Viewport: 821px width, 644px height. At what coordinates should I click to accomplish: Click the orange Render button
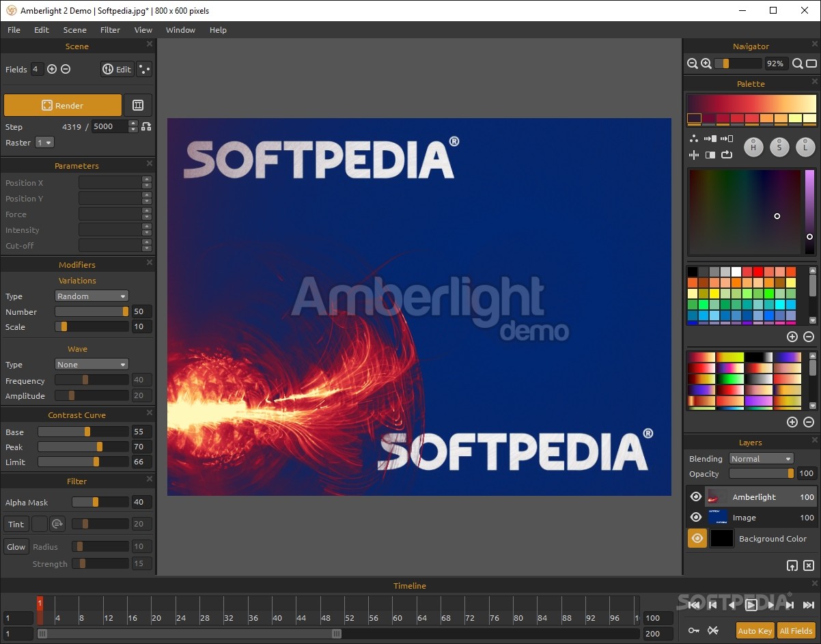coord(63,105)
